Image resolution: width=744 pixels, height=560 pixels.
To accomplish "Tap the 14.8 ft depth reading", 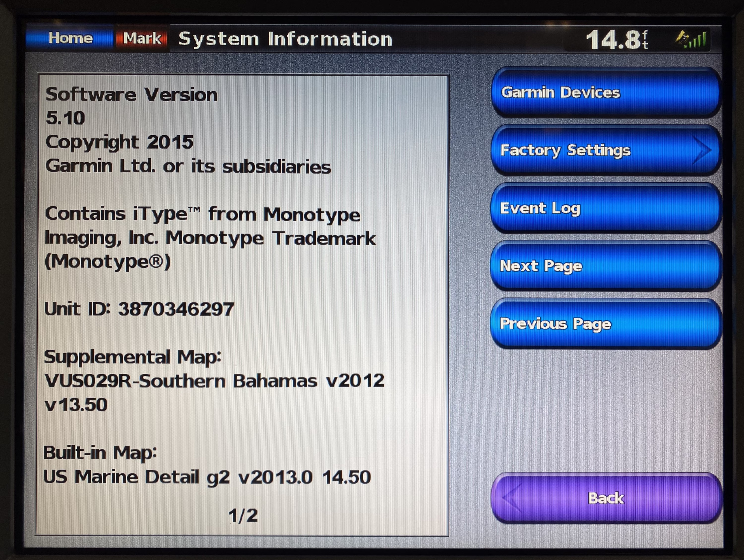I will coord(617,40).
